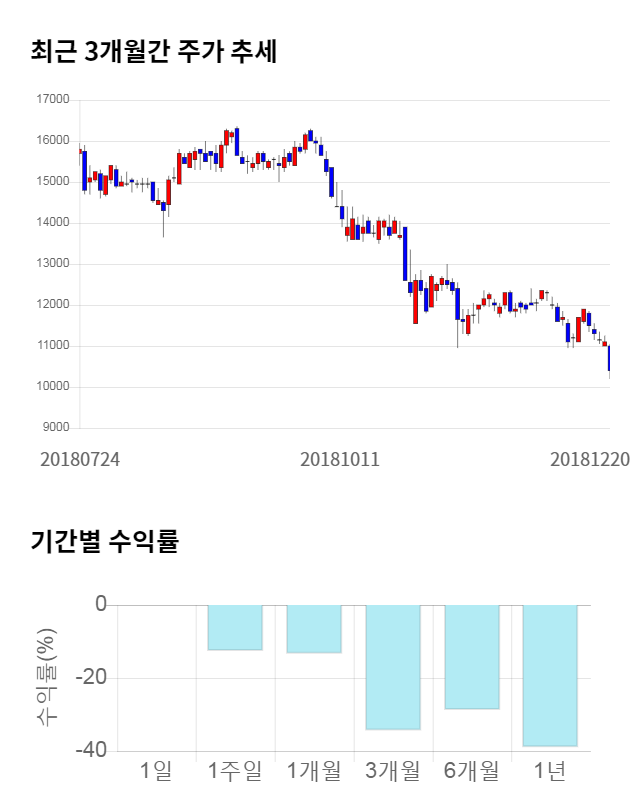Select the 20180724 date label
Viewport: 640px width, 810px height.
coord(79,459)
